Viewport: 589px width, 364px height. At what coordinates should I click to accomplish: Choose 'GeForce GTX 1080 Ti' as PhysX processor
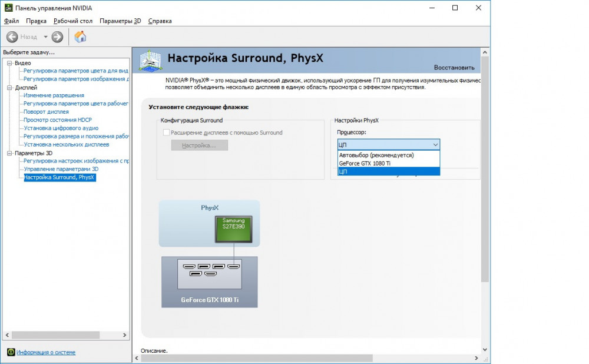(365, 163)
